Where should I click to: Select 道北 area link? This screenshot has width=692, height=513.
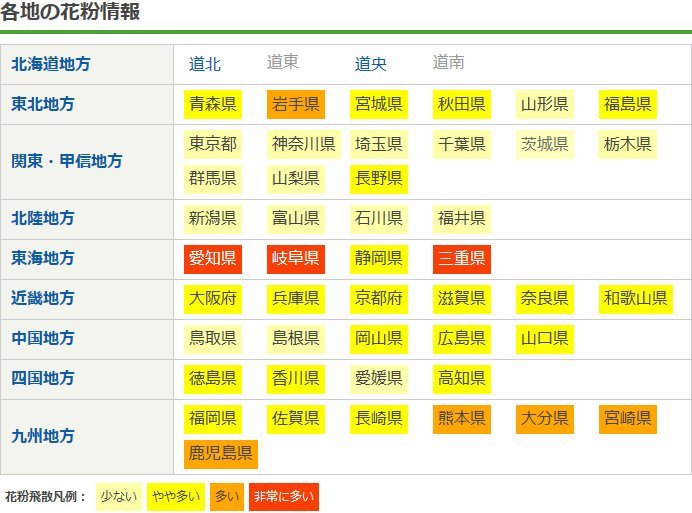[x=205, y=64]
